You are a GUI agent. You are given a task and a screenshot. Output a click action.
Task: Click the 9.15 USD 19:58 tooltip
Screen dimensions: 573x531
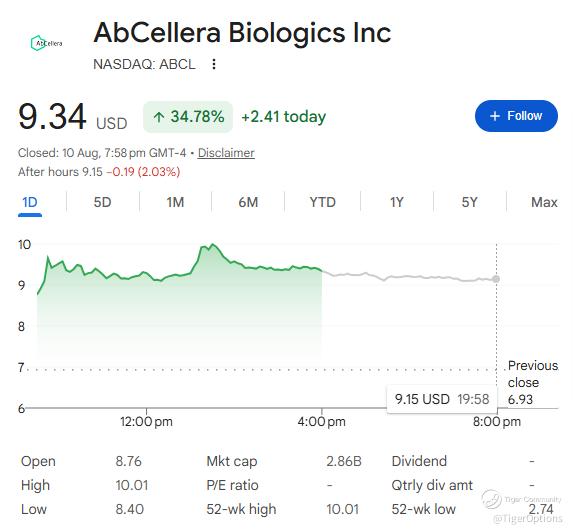click(442, 399)
